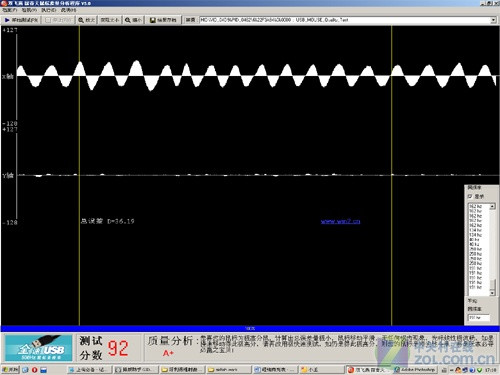Click the blue 100% progress bar

tap(250, 329)
